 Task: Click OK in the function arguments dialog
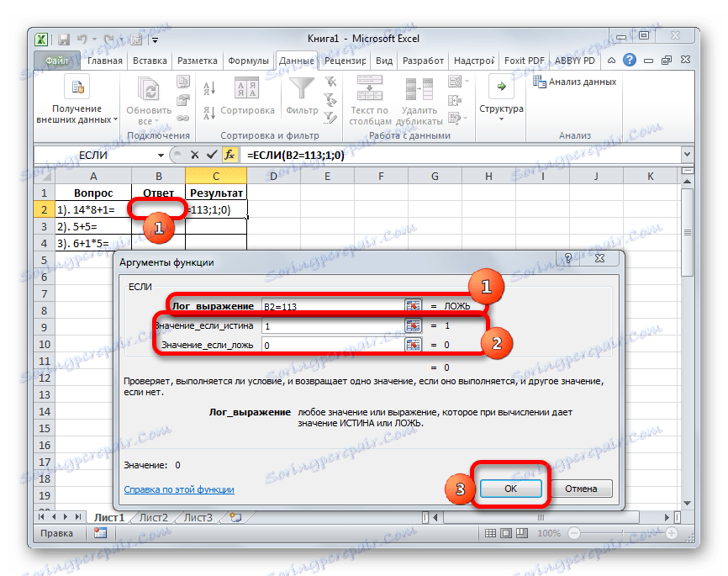coord(511,489)
